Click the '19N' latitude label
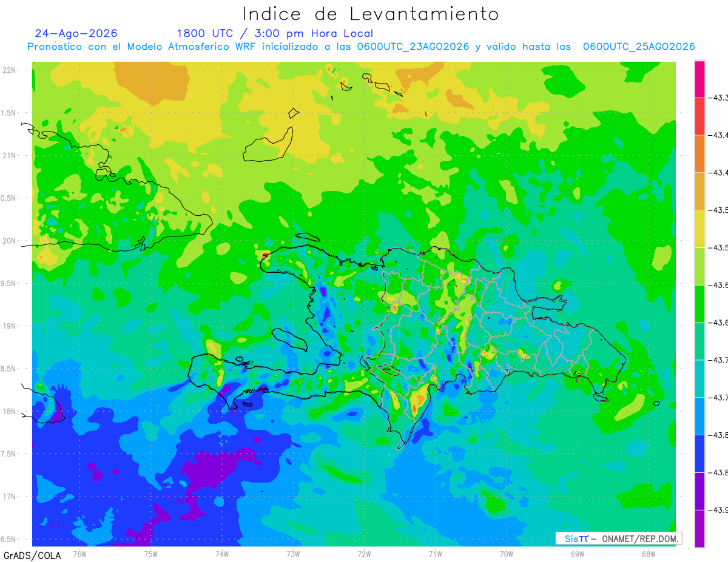The width and height of the screenshot is (728, 562). pyautogui.click(x=10, y=326)
